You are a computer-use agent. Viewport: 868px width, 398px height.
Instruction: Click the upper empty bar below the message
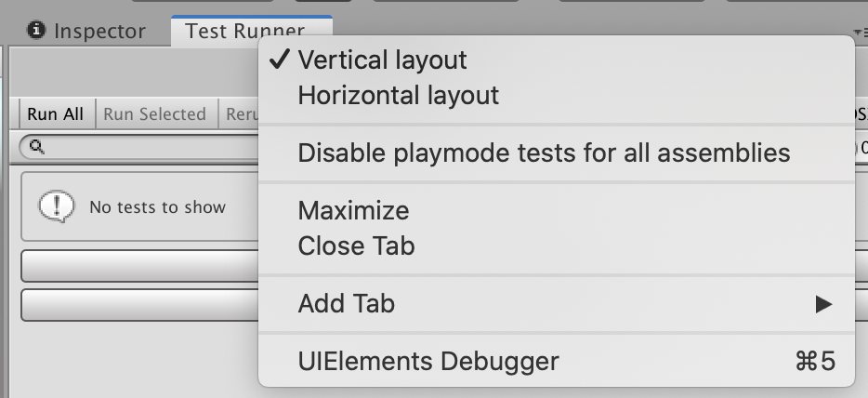pos(139,265)
